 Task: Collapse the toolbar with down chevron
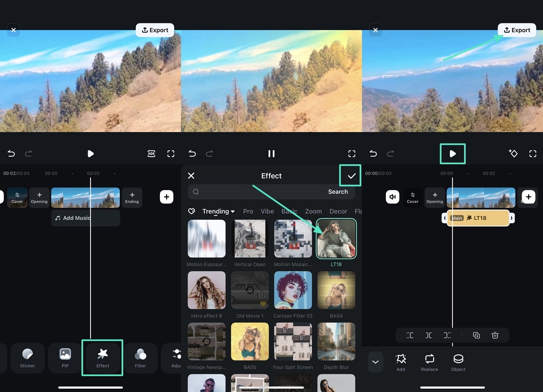(x=376, y=362)
